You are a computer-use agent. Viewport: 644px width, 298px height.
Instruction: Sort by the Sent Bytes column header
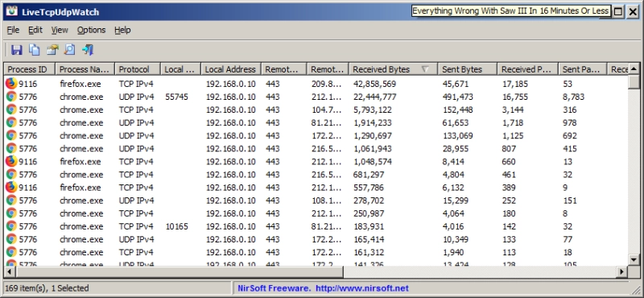[468, 69]
